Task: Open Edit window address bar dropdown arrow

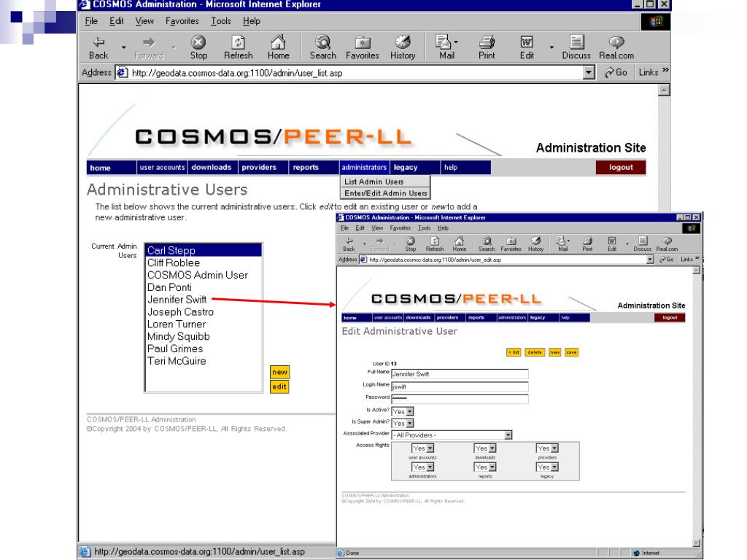Action: 650,260
